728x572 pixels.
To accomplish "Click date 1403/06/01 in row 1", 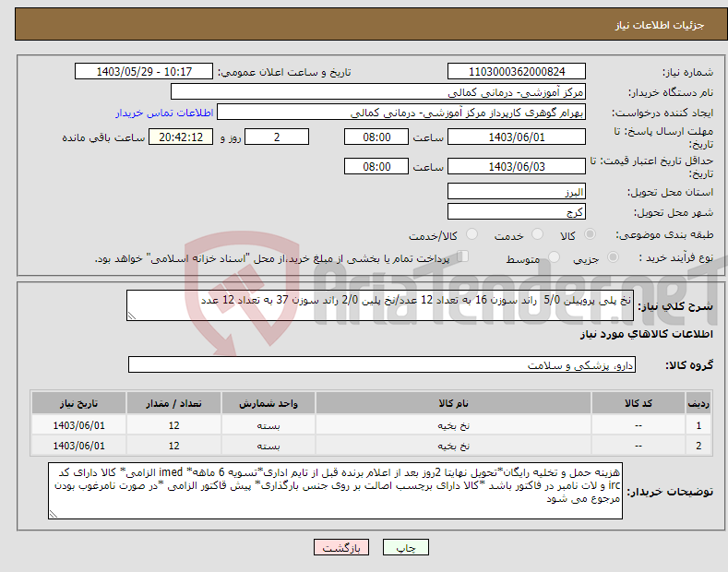I will pyautogui.click(x=79, y=425).
